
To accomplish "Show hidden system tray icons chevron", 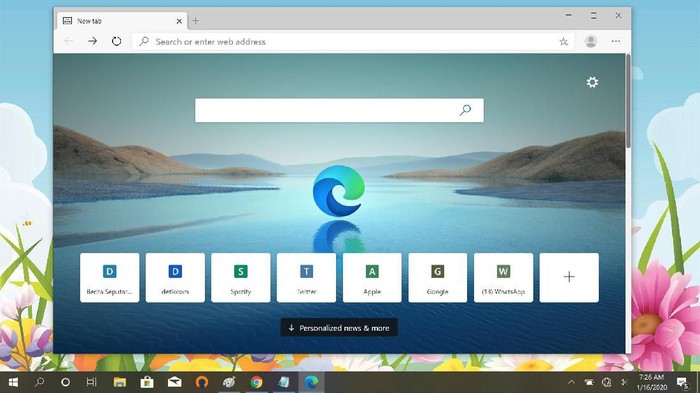I will click(571, 382).
